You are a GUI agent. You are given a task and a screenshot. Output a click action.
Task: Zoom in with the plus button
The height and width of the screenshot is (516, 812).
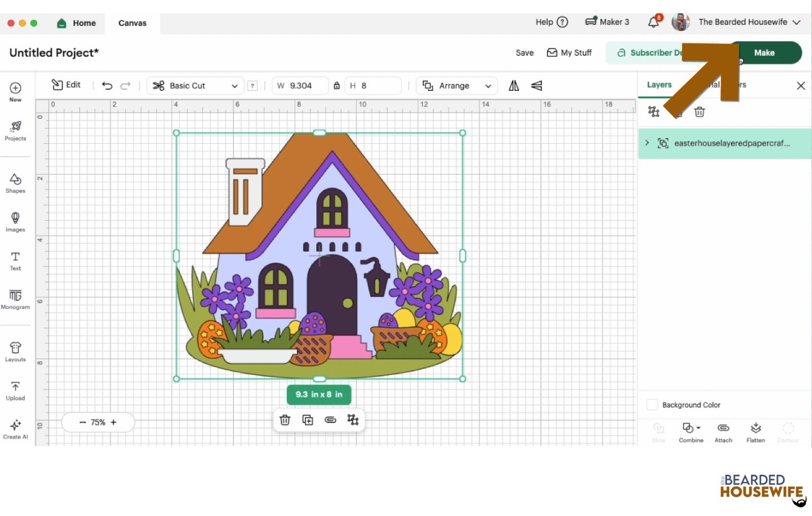[x=114, y=422]
